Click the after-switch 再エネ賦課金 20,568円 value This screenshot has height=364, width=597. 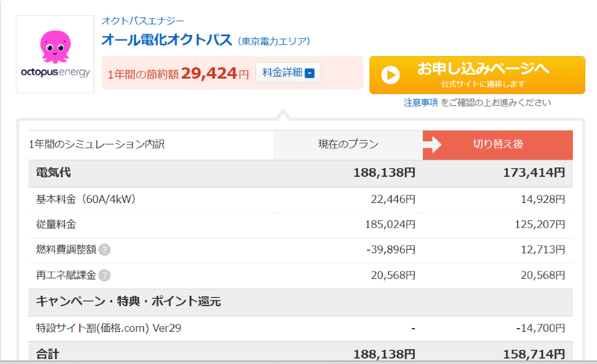click(543, 275)
